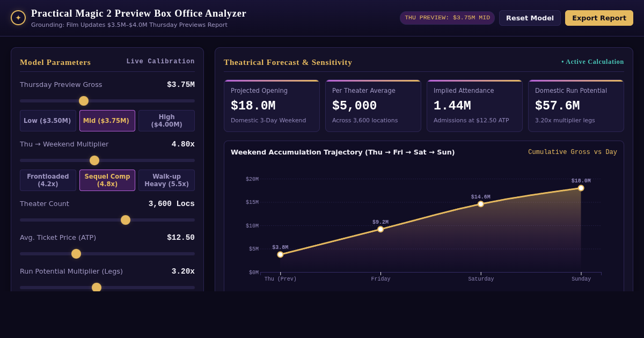Choose the Frontloaded (4.2x) multiplier preset

coord(48,180)
